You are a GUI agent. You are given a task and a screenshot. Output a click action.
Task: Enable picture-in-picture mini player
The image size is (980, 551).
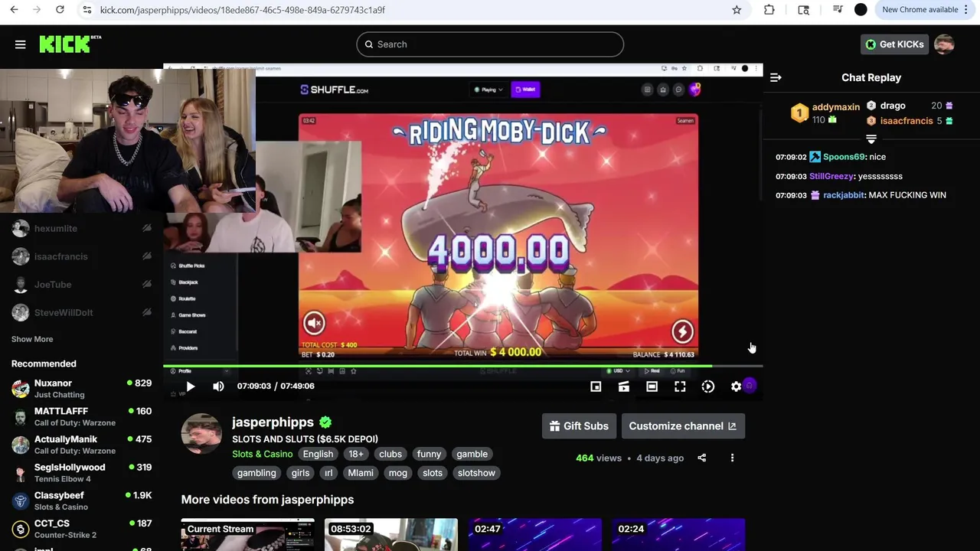(596, 386)
